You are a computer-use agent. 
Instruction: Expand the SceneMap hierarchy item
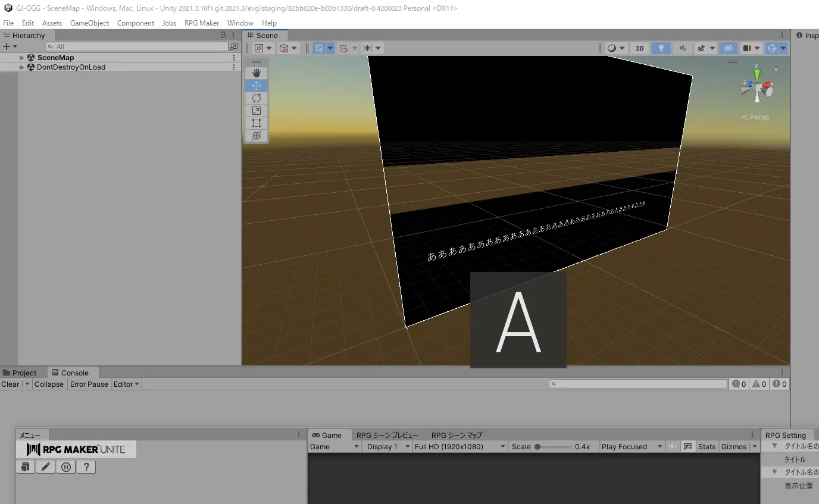pos(22,58)
